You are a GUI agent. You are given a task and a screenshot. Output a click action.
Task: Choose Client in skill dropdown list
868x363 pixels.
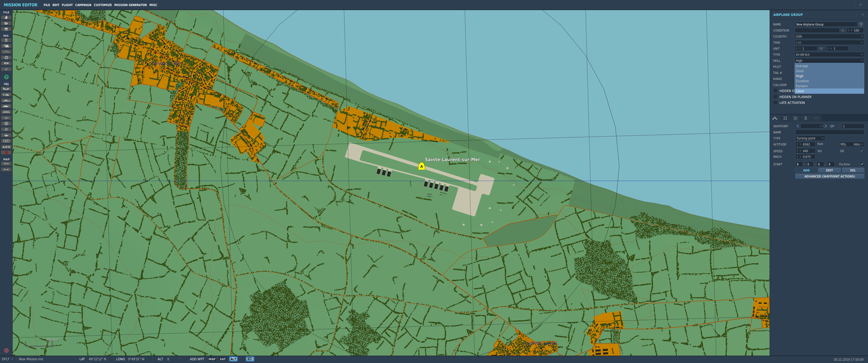[x=829, y=91]
